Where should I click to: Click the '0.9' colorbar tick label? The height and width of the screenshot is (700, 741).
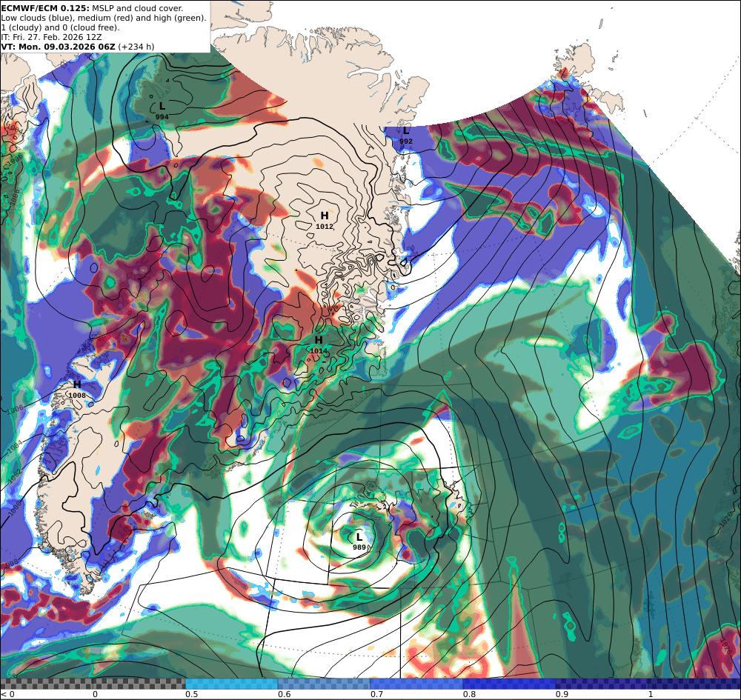coord(562,694)
